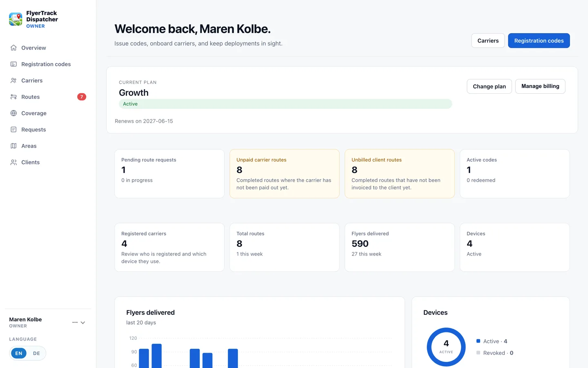Image resolution: width=588 pixels, height=368 pixels.
Task: Click the '0 in progress' text
Action: point(137,180)
